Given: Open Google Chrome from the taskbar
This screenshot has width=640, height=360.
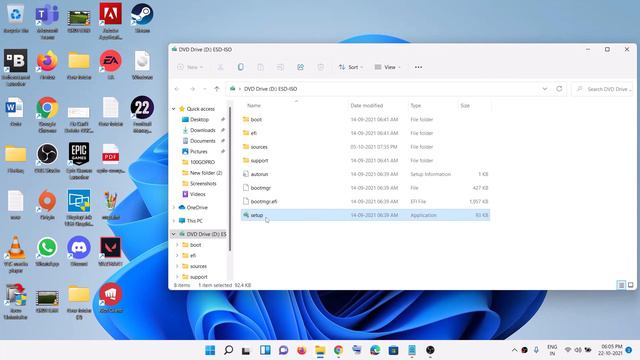Looking at the screenshot, I should pyautogui.click(x=338, y=350).
